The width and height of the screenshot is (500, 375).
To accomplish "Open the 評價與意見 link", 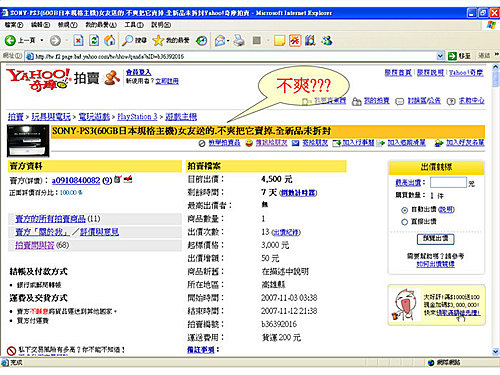I will click(99, 232).
